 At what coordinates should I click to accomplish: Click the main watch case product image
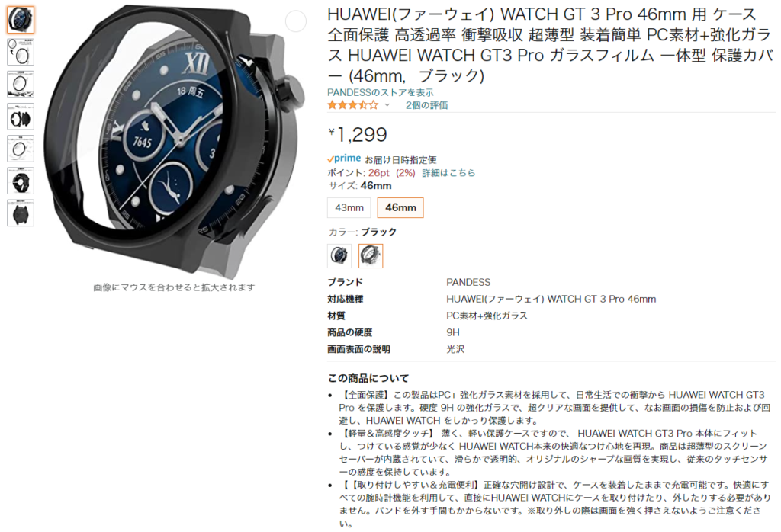click(x=175, y=140)
